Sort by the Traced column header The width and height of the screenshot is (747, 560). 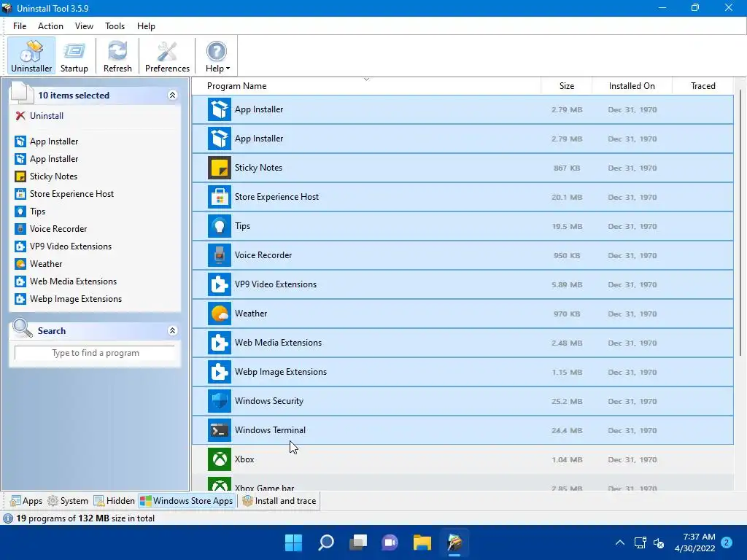point(703,86)
